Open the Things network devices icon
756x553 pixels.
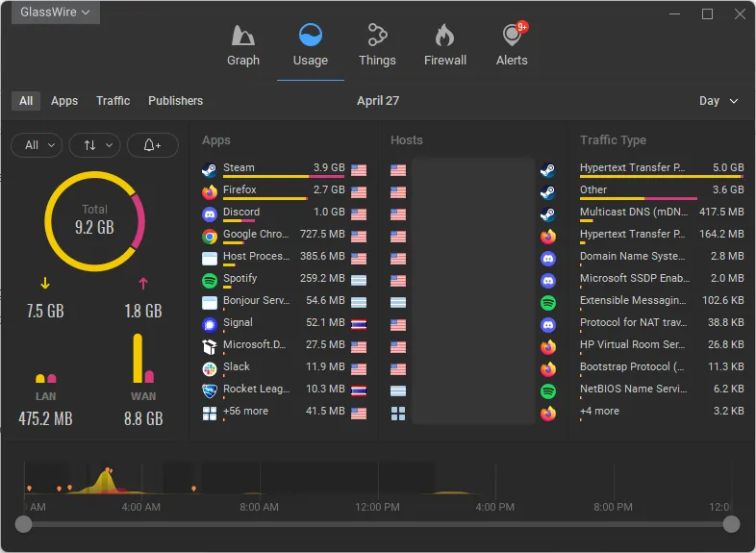pyautogui.click(x=377, y=38)
